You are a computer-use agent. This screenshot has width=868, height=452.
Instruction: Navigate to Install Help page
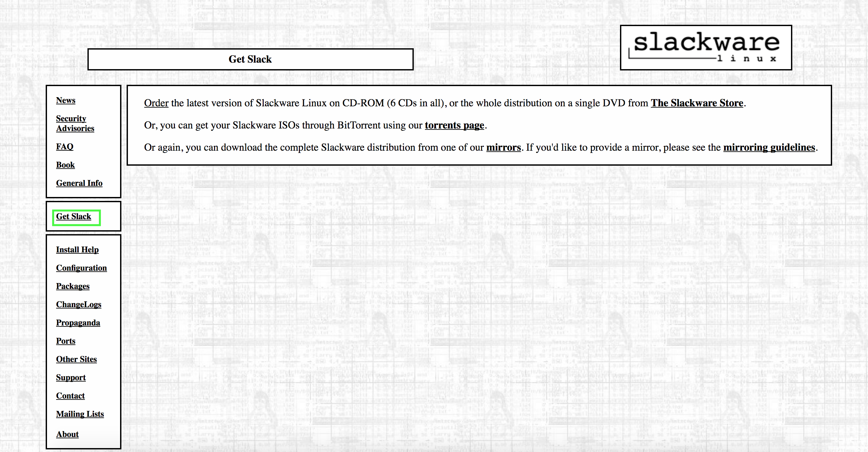pos(78,249)
